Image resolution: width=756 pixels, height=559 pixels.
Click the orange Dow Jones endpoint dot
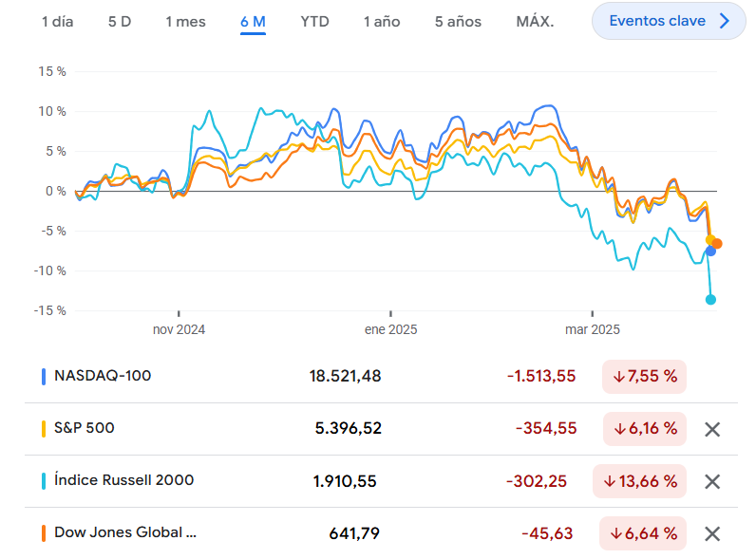pyautogui.click(x=717, y=244)
